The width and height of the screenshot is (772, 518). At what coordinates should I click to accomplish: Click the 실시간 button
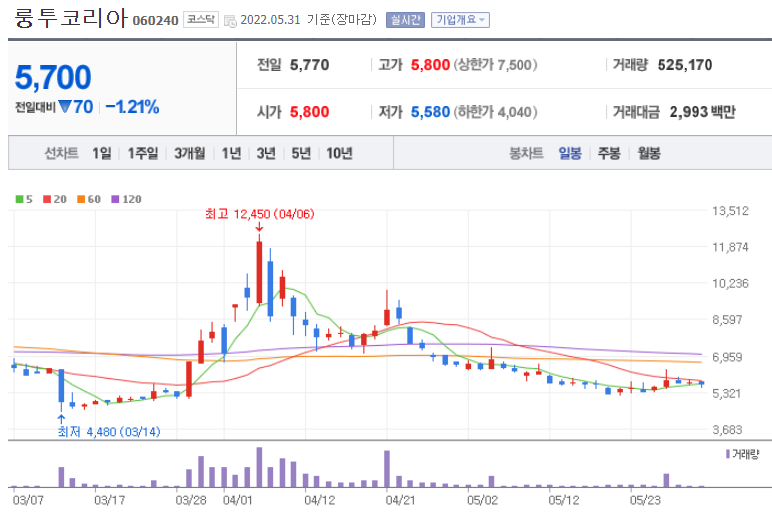point(405,20)
